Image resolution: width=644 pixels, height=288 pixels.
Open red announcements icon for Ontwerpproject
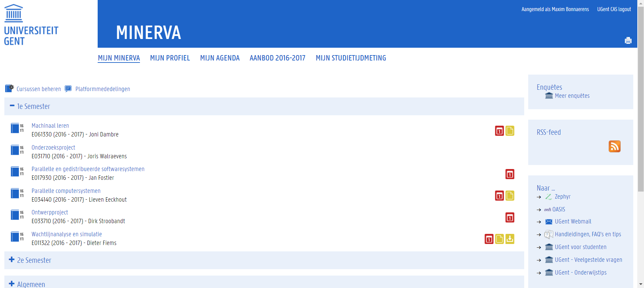pos(510,217)
